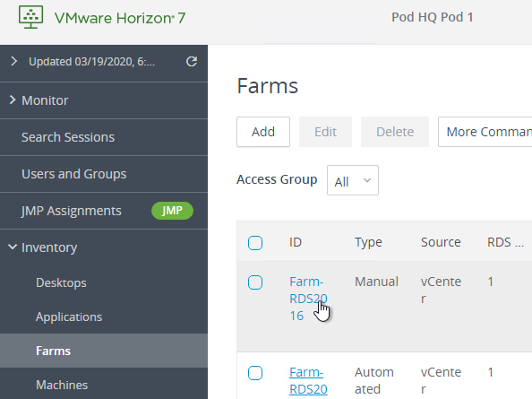This screenshot has height=399, width=532.
Task: Click the green JMP badge
Action: 172,211
